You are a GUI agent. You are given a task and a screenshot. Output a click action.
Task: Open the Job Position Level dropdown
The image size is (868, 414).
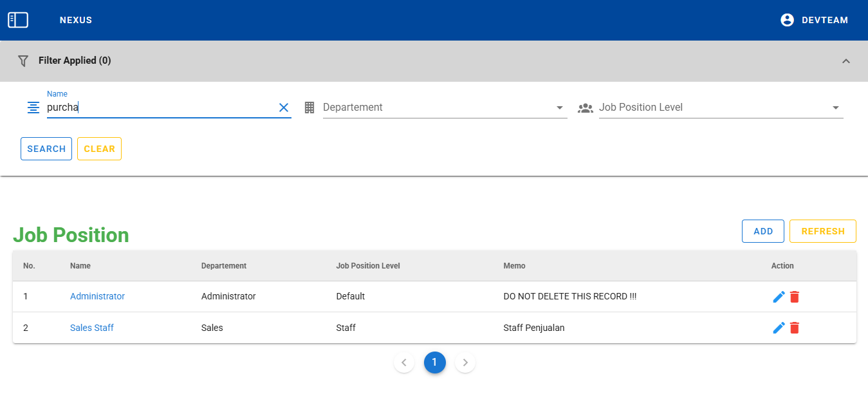pos(720,108)
